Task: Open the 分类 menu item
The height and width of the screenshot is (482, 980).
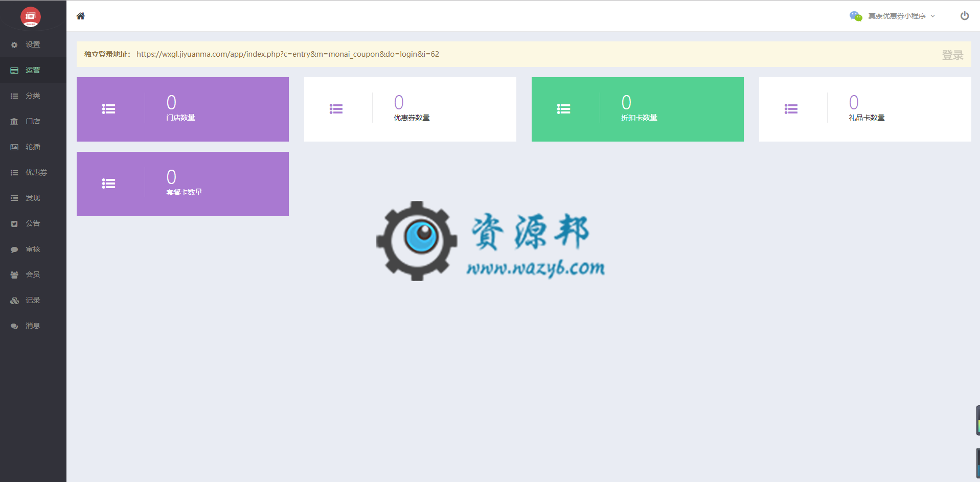Action: [33, 96]
